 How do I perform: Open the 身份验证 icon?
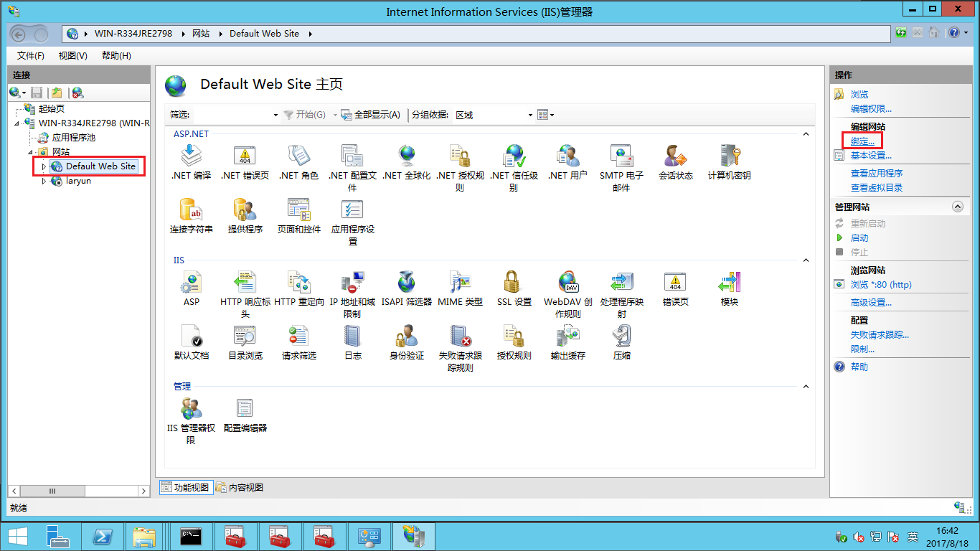[x=406, y=336]
